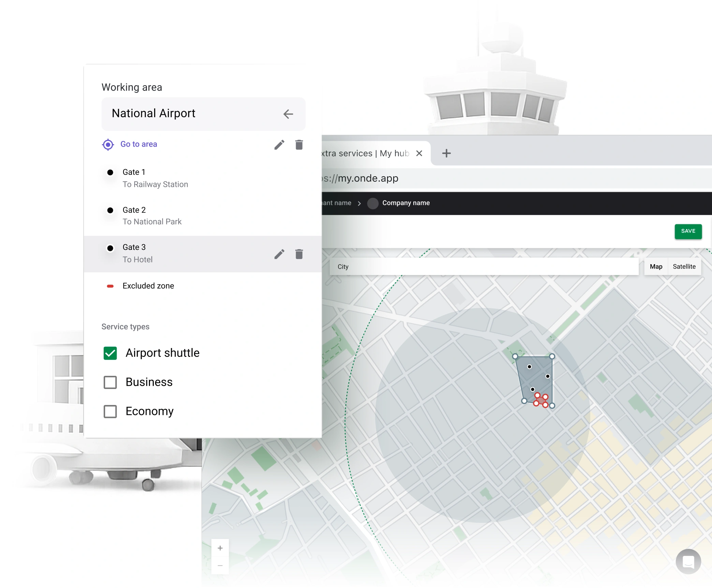
Task: Click the Go to area target icon
Action: (x=108, y=145)
